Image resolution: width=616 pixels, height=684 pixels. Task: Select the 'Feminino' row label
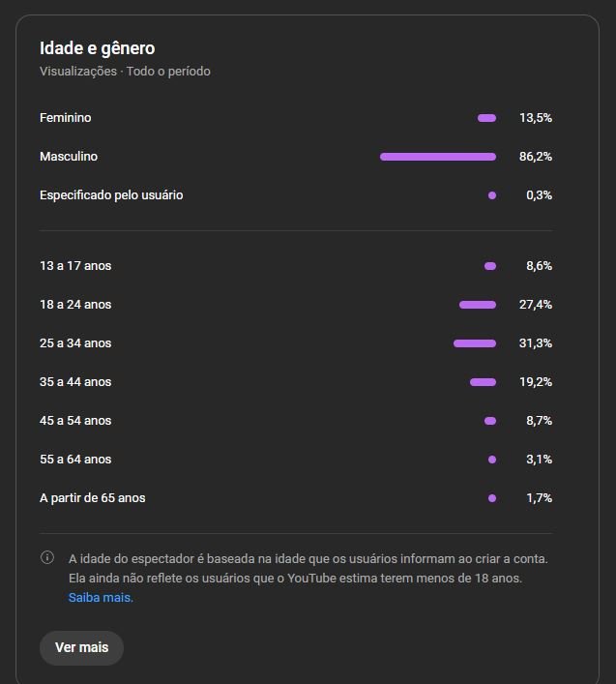coord(66,118)
